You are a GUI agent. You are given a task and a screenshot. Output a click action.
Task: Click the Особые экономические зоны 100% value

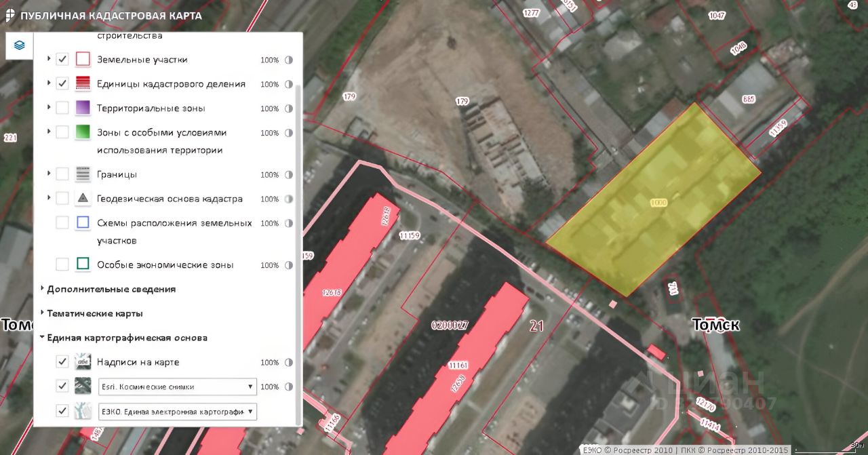(270, 265)
